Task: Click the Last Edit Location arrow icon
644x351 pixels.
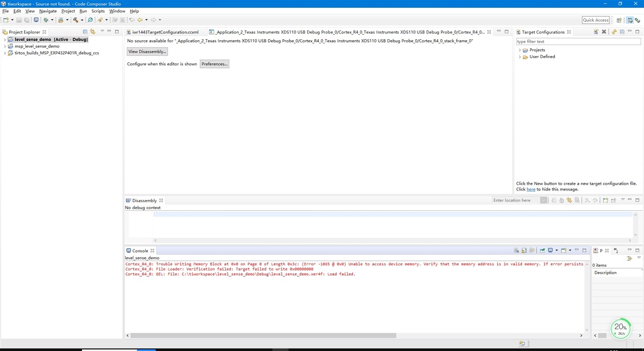Action: coord(131,20)
